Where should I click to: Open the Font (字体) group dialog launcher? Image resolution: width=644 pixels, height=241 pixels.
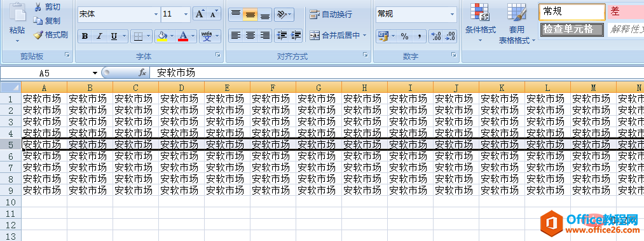218,55
